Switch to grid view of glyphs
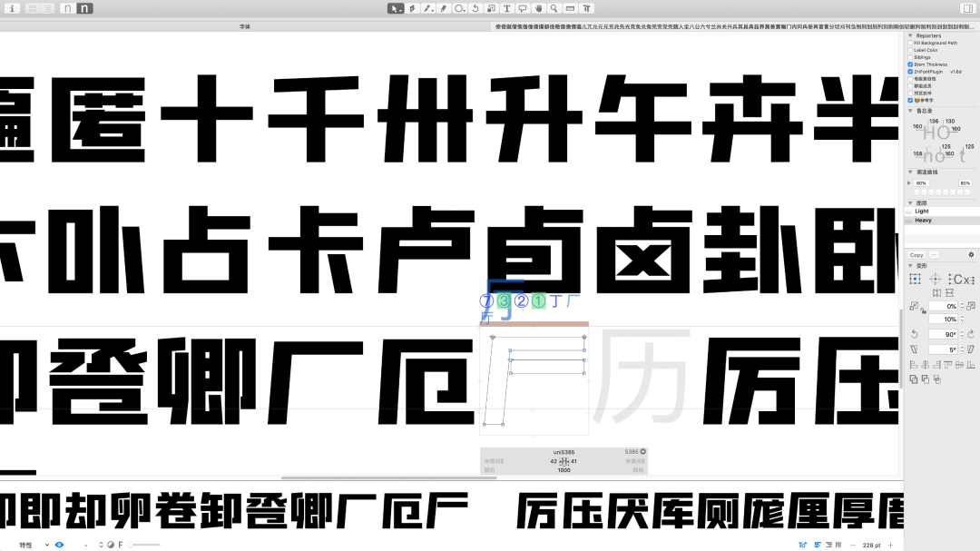 tap(32, 8)
